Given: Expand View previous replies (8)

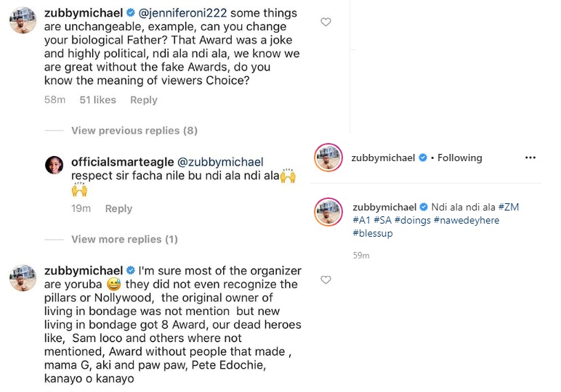Looking at the screenshot, I should pos(135,131).
